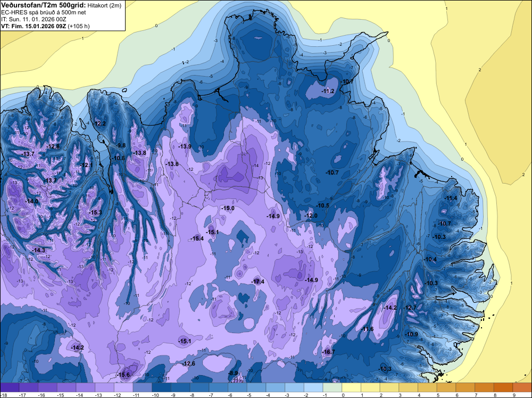The height and width of the screenshot is (398, 532).
Task: Pick the legend swatch above the -7 label
Action: 219,387
